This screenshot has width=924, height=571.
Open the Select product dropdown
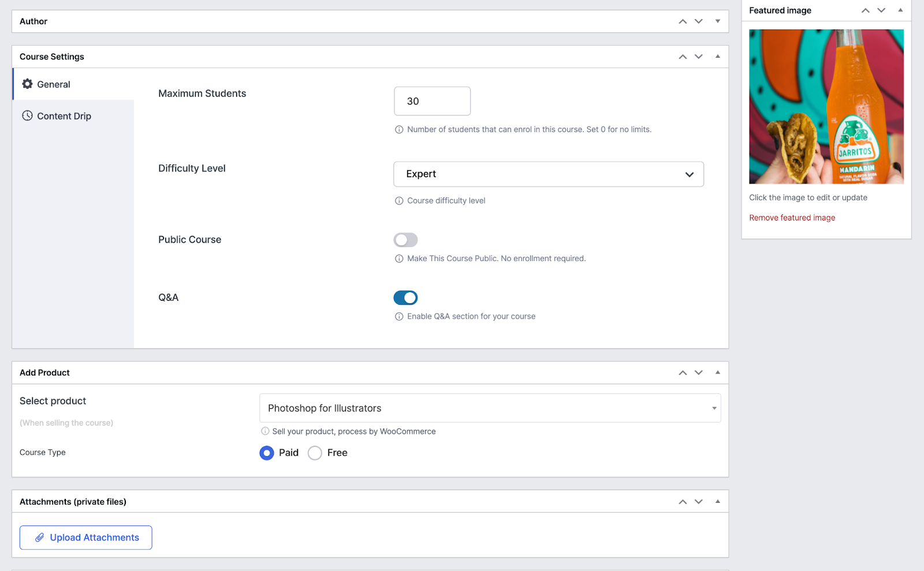pyautogui.click(x=490, y=408)
